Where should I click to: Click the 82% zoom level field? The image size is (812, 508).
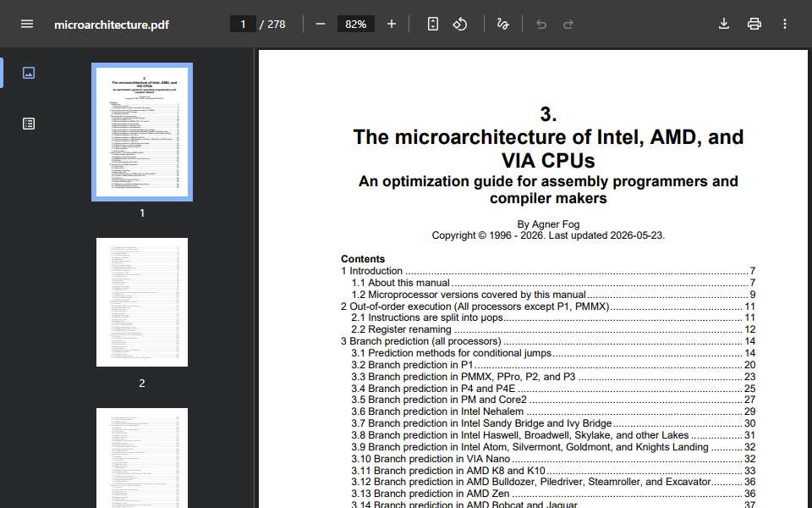point(356,24)
